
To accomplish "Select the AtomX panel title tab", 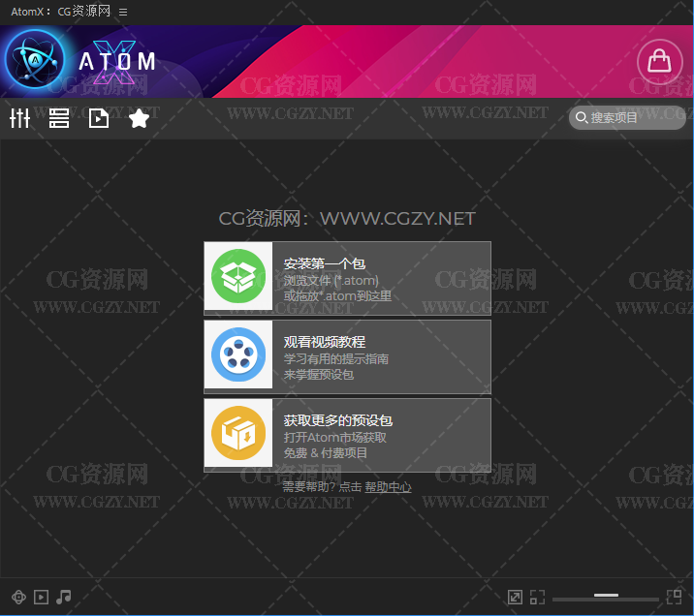I will pos(60,12).
